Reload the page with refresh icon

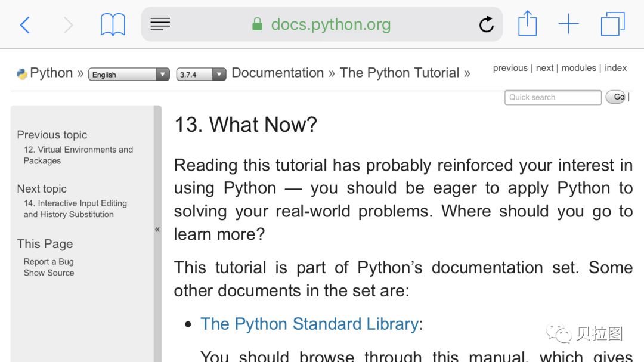(486, 24)
